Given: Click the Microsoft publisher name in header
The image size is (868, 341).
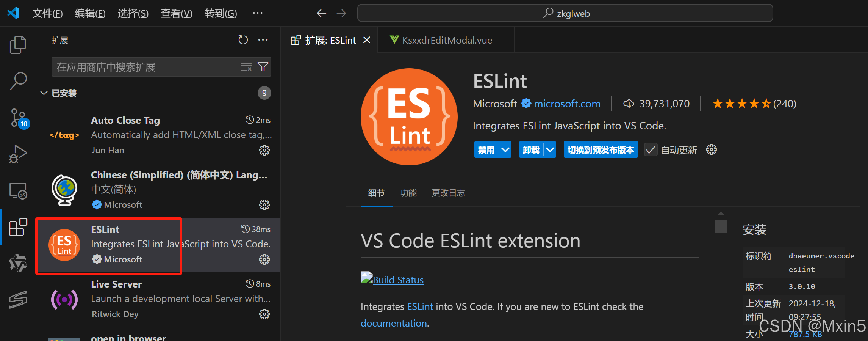Looking at the screenshot, I should point(495,104).
